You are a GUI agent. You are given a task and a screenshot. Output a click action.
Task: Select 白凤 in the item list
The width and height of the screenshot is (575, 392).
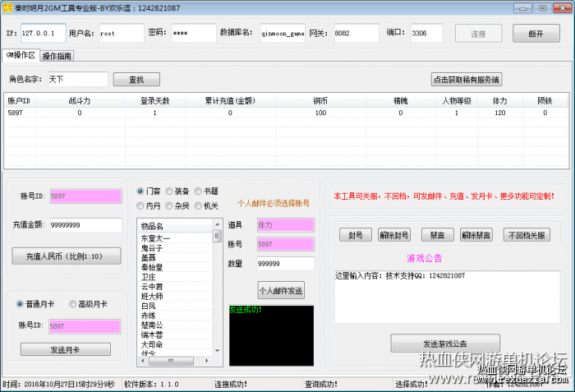pyautogui.click(x=175, y=306)
